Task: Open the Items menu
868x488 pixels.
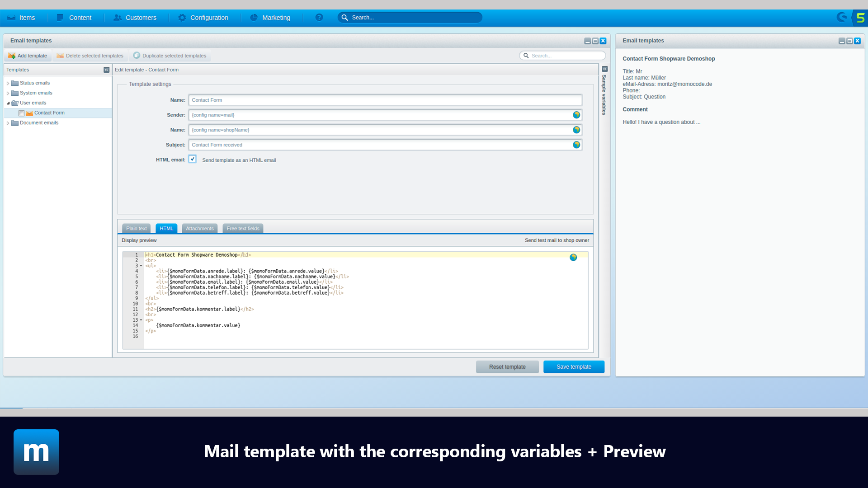Action: point(21,18)
